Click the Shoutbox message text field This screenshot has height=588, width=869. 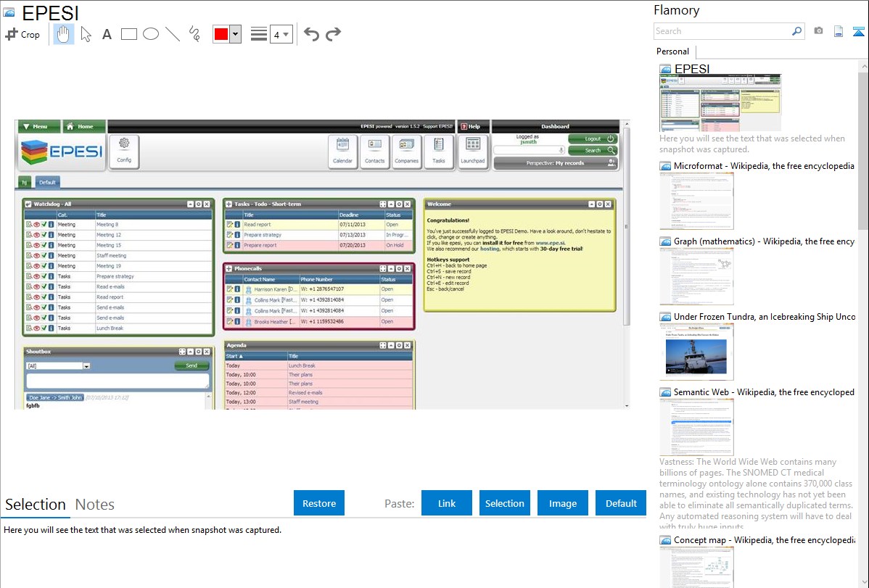118,381
